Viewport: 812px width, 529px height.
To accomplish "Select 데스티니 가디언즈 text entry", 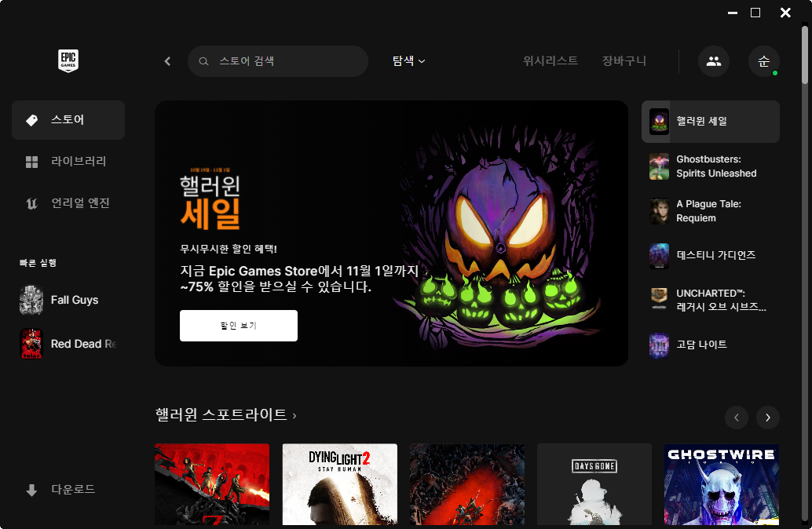I will click(x=715, y=255).
